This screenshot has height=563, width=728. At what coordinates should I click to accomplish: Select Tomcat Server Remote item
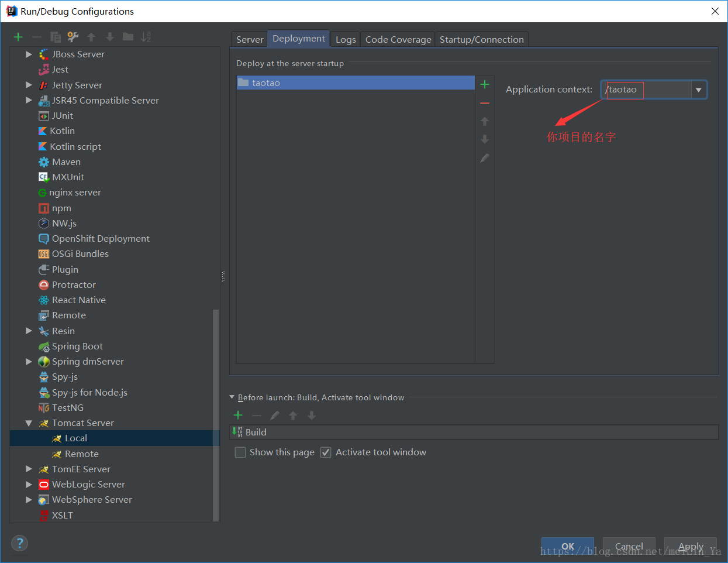(75, 454)
